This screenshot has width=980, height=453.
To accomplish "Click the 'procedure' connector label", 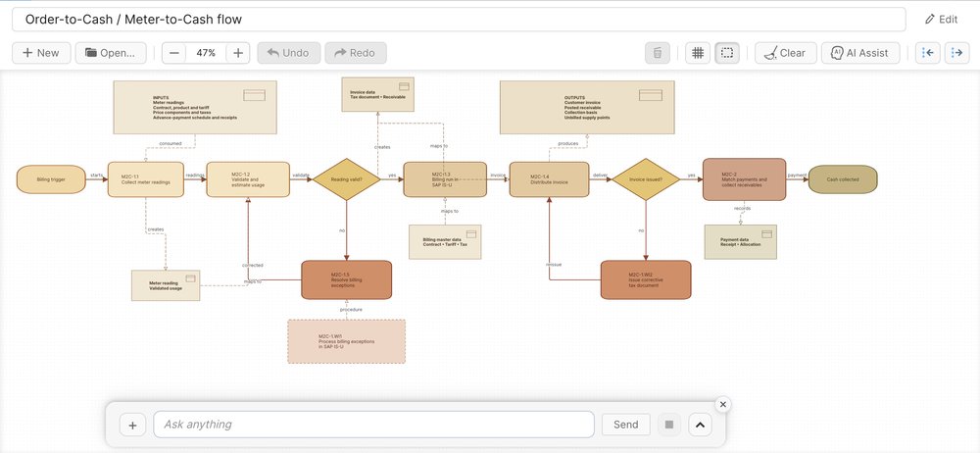I will pos(351,310).
